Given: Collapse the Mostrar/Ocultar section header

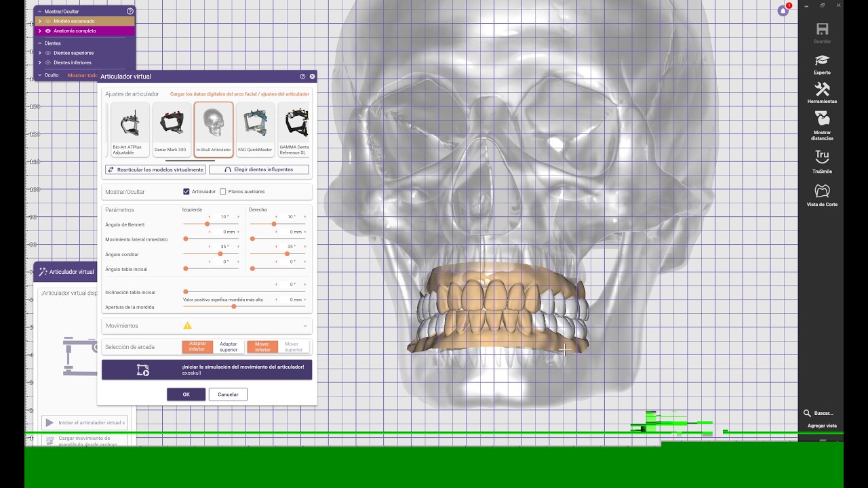Looking at the screenshot, I should pyautogui.click(x=40, y=12).
